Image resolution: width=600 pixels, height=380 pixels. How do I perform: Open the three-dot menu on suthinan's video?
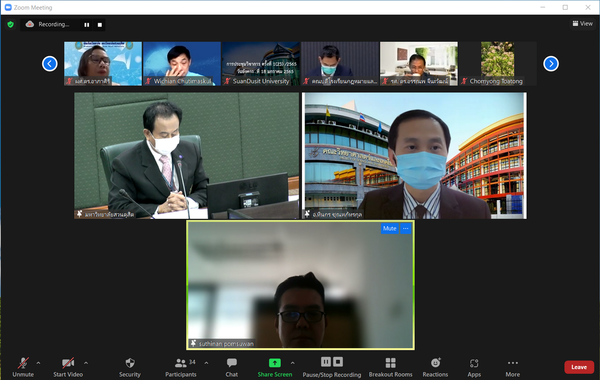point(406,228)
